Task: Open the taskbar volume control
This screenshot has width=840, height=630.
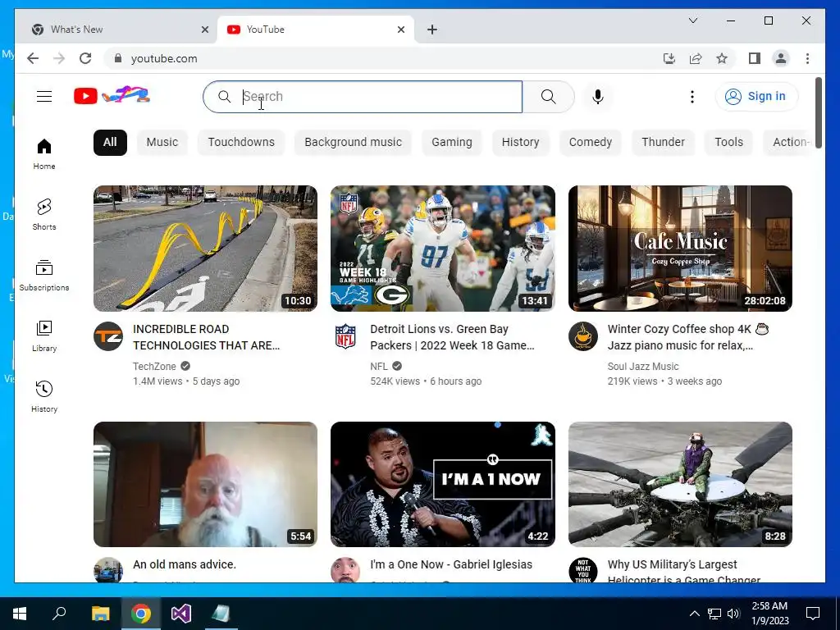Action: (x=733, y=614)
